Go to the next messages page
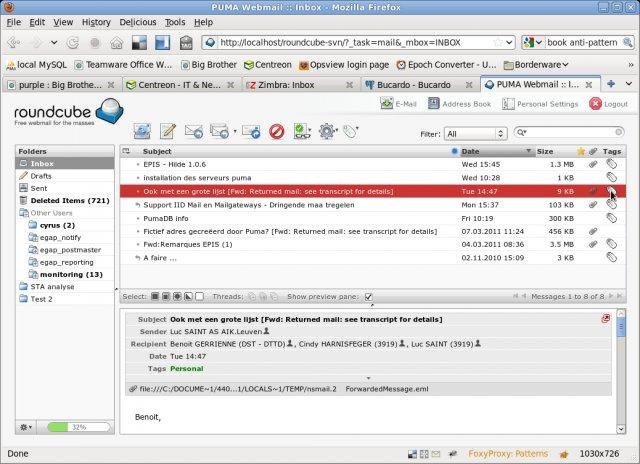The height and width of the screenshot is (464, 640). (611, 296)
